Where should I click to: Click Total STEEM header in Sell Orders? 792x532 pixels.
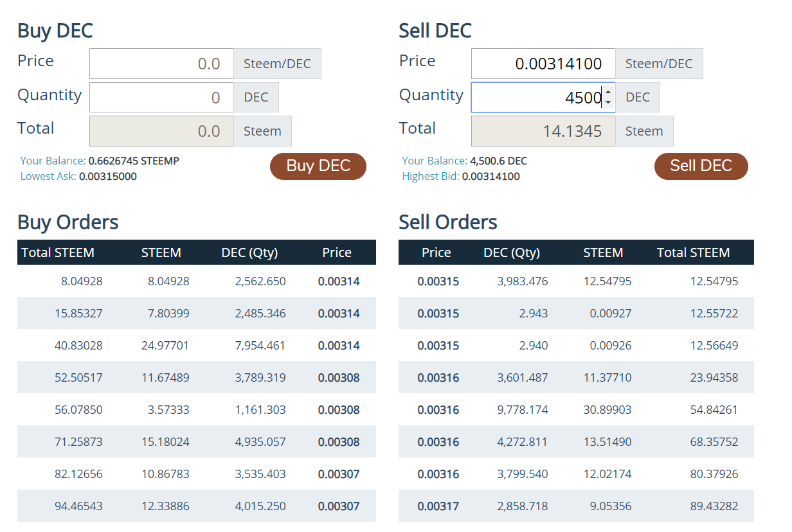[x=693, y=253]
